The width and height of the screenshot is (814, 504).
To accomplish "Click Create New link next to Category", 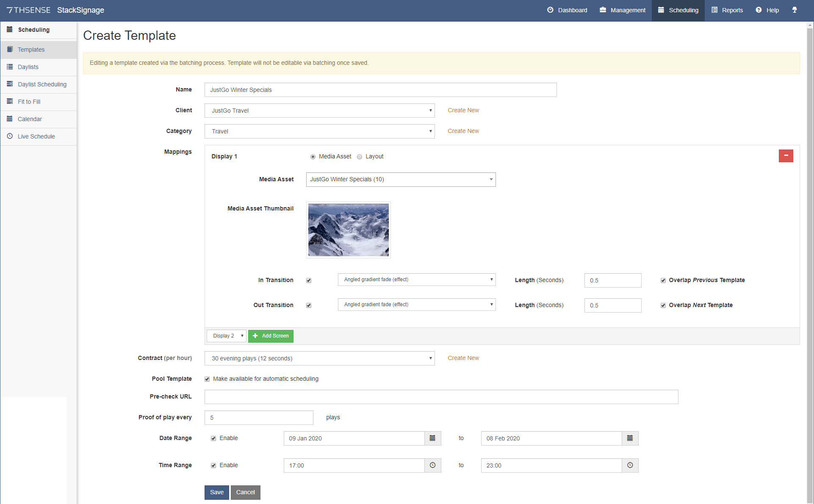I will pyautogui.click(x=463, y=131).
